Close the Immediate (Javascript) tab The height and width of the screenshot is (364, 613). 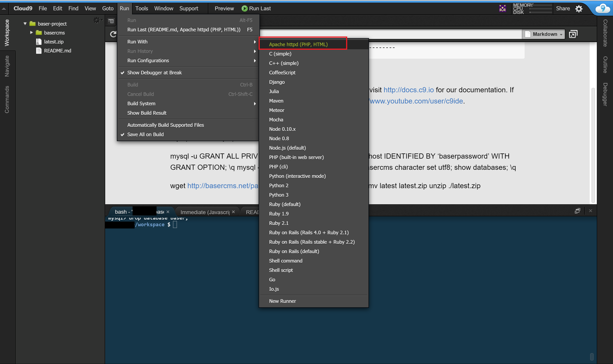tap(233, 212)
